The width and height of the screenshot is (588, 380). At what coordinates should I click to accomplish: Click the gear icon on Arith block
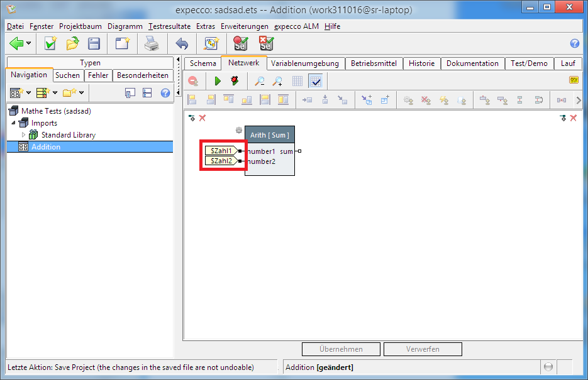coord(239,131)
